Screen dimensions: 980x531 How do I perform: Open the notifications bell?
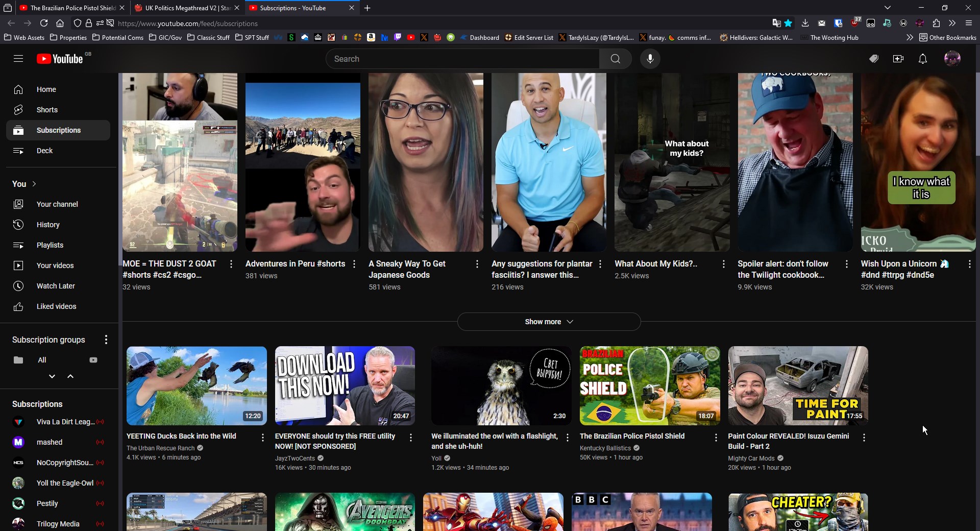[x=923, y=59]
